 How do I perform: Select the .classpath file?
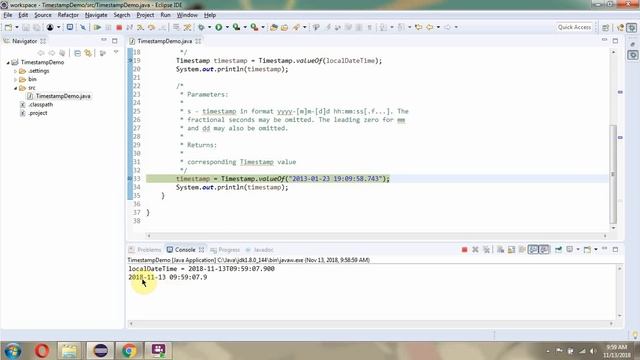tap(40, 105)
